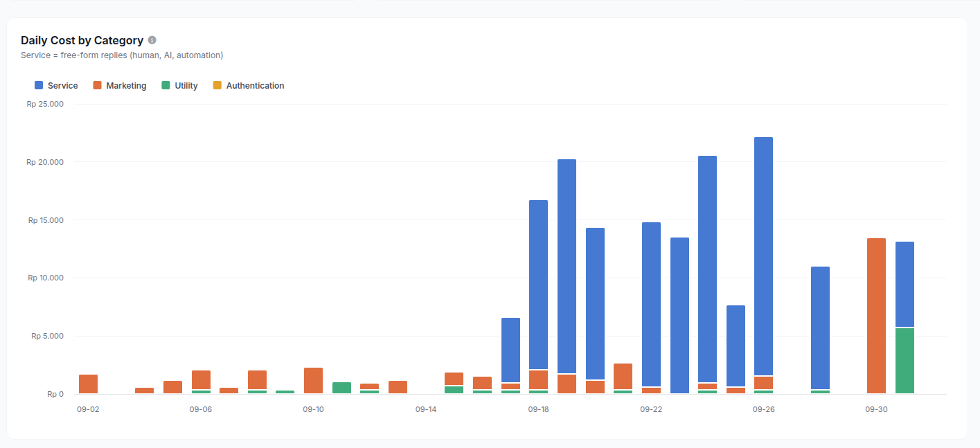Click the Rp 15.000 axis label
This screenshot has width=980, height=448.
(x=46, y=220)
